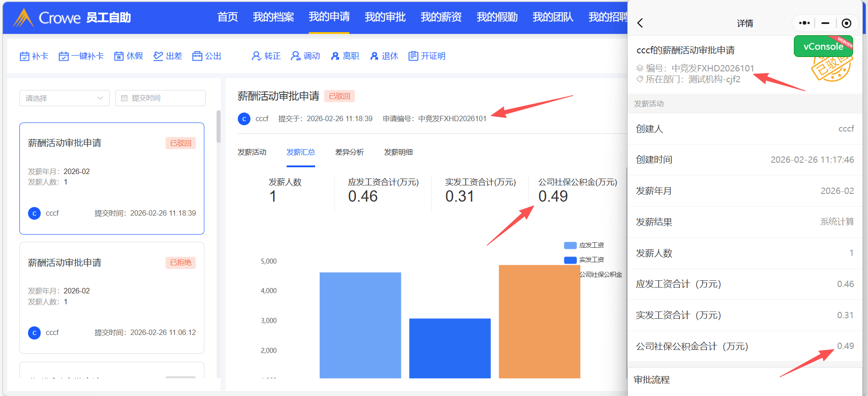The height and width of the screenshot is (396, 868).
Task: Toggle the 应发工资 legend series
Action: (584, 245)
